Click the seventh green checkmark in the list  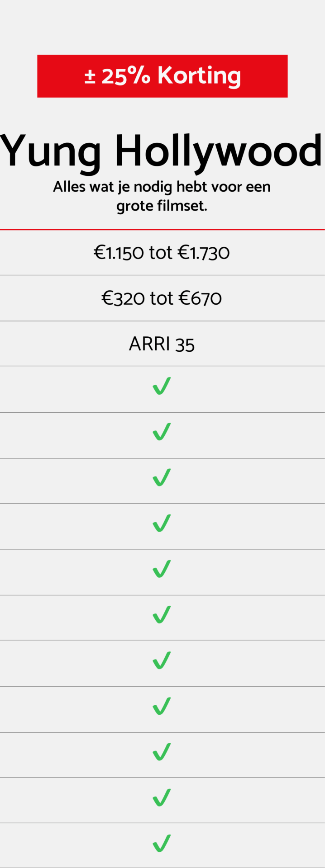pyautogui.click(x=162, y=660)
